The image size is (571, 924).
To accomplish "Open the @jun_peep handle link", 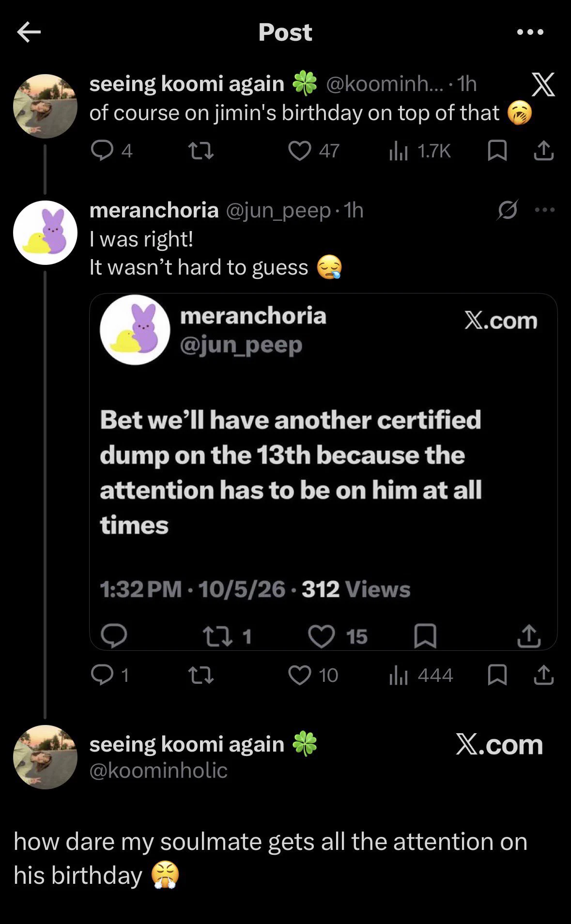I will [x=278, y=210].
